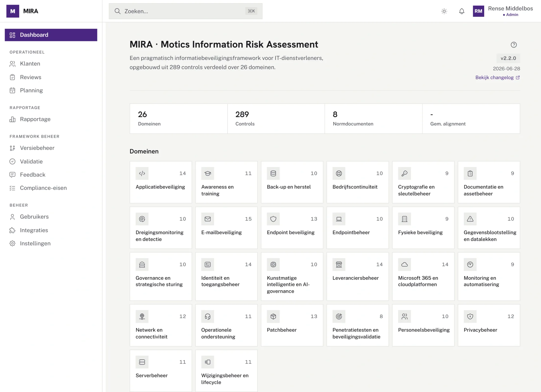
Task: Click the Rense Middelbos user name
Action: (x=510, y=9)
